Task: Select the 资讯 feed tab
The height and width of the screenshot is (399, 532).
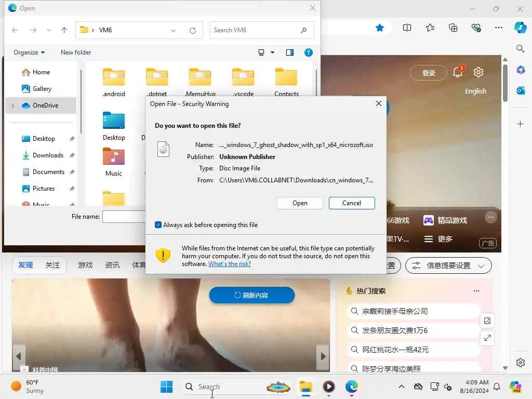Action: pyautogui.click(x=112, y=265)
